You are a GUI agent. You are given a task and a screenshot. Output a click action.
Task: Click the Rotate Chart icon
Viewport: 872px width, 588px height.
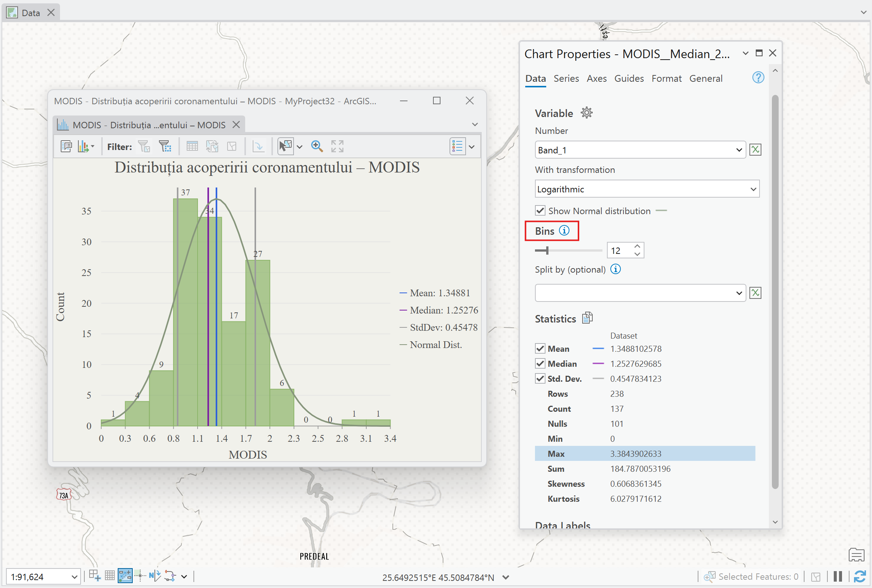[258, 146]
